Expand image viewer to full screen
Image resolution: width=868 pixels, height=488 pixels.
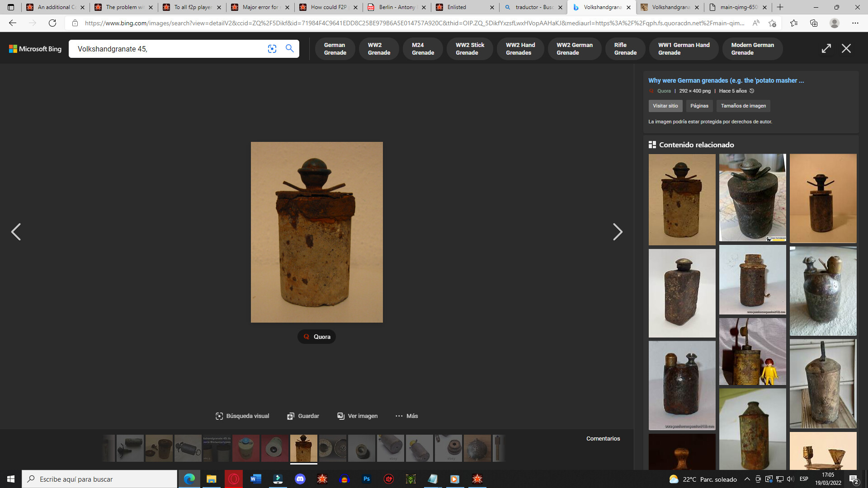point(826,48)
